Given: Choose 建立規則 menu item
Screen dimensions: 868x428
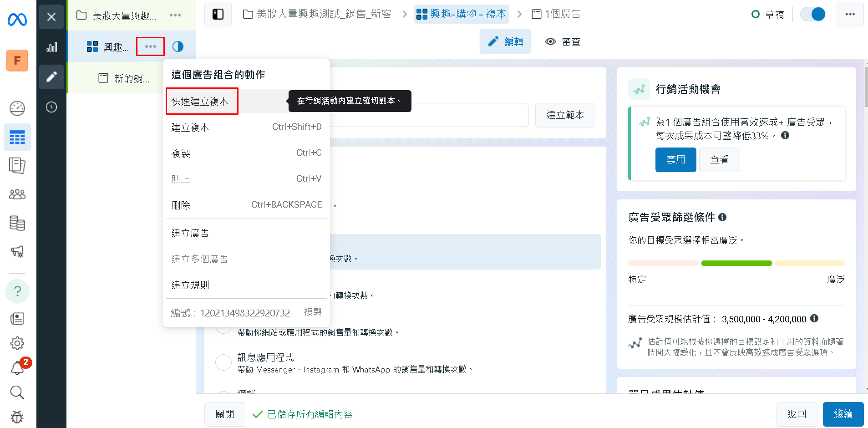Looking at the screenshot, I should [246, 285].
